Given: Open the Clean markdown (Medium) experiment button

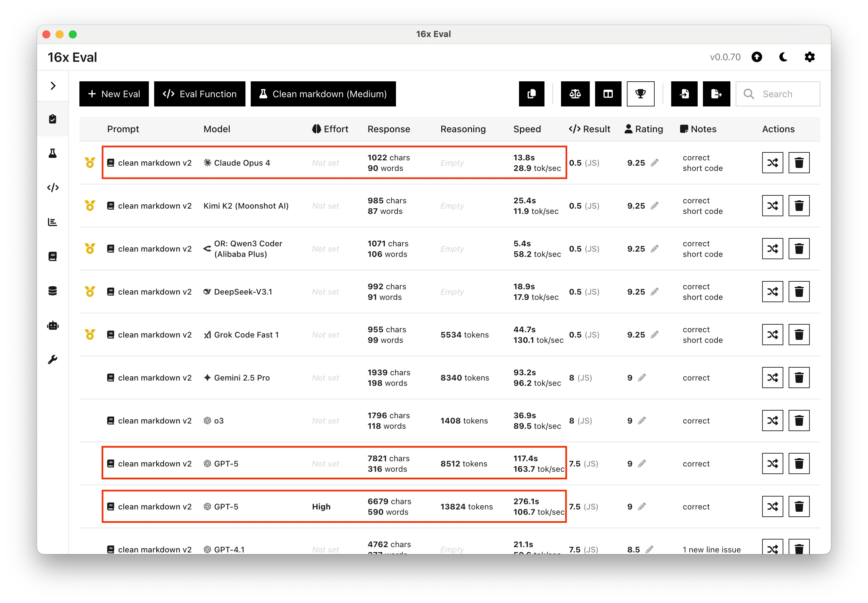Looking at the screenshot, I should pos(323,94).
